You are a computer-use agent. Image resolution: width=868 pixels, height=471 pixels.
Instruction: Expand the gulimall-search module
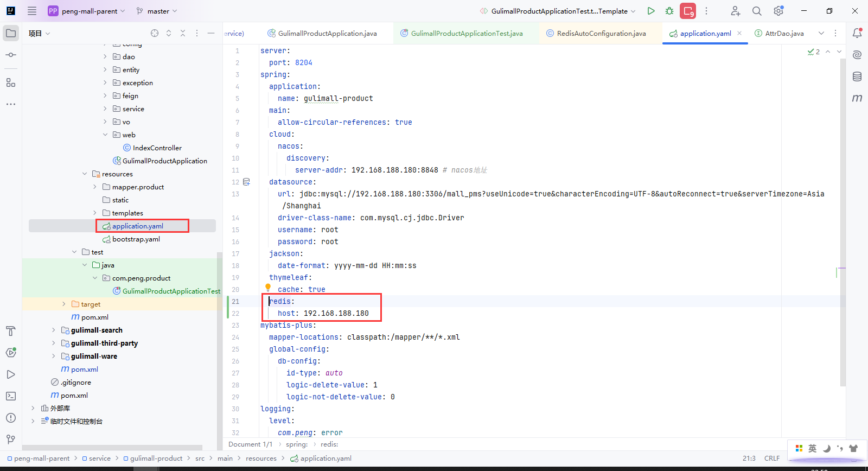53,330
